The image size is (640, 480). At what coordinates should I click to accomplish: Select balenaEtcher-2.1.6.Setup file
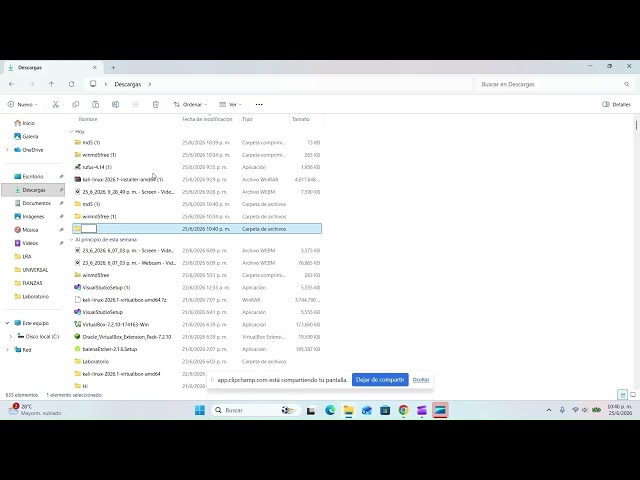click(197, 349)
